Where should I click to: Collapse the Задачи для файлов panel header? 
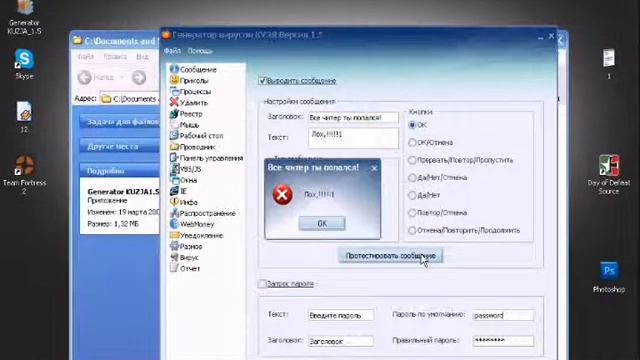pyautogui.click(x=119, y=122)
